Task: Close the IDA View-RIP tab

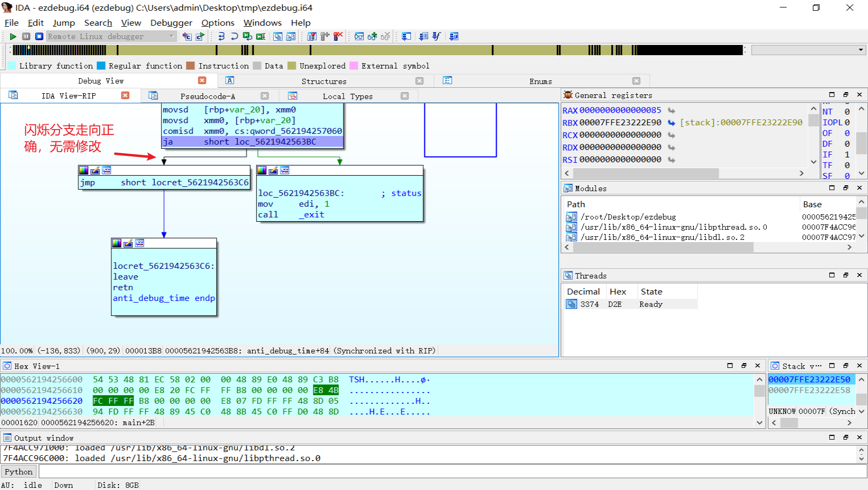Action: click(125, 95)
